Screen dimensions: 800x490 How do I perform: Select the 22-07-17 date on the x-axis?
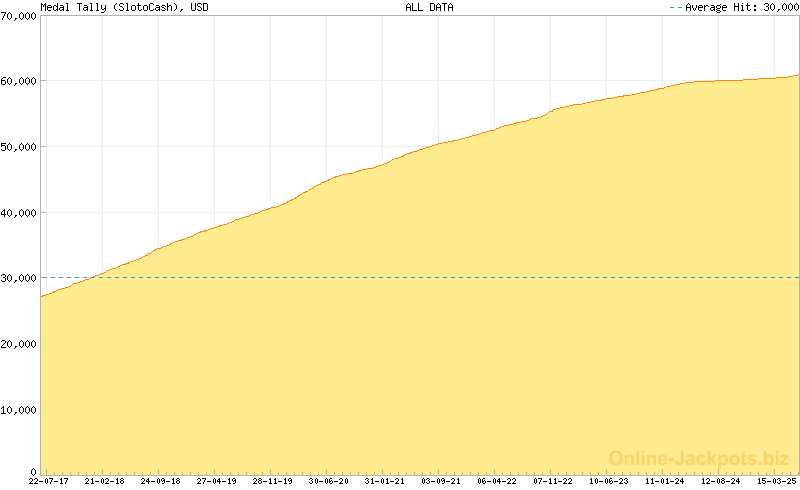48,481
